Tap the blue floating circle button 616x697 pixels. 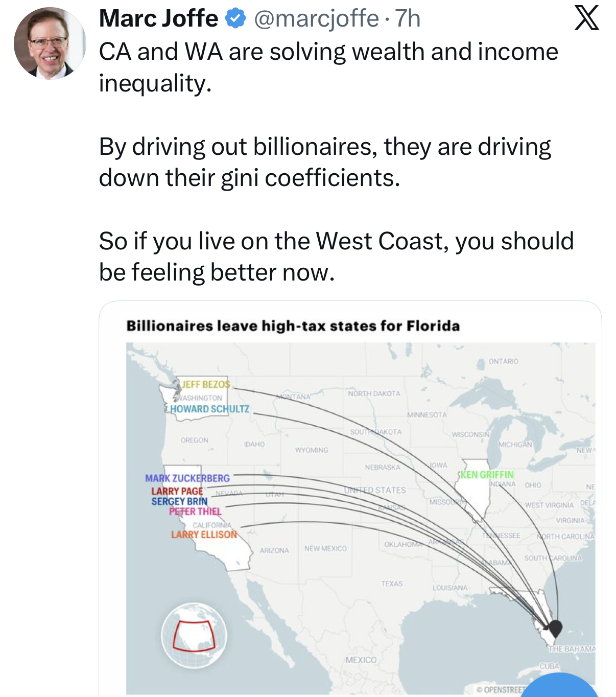(559, 688)
